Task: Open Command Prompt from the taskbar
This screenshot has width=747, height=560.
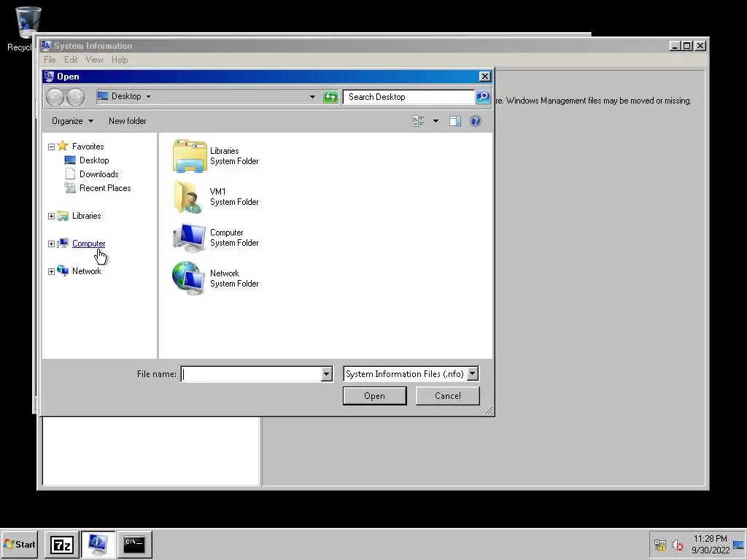Action: [134, 544]
